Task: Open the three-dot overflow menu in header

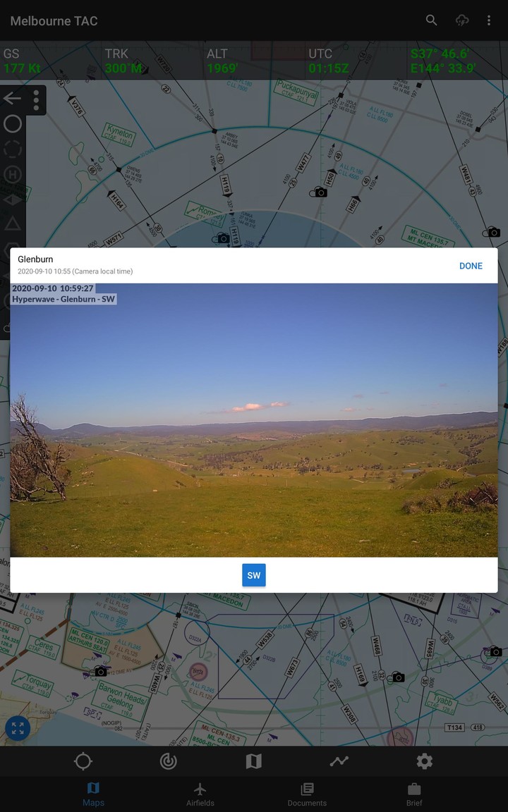Action: tap(489, 20)
